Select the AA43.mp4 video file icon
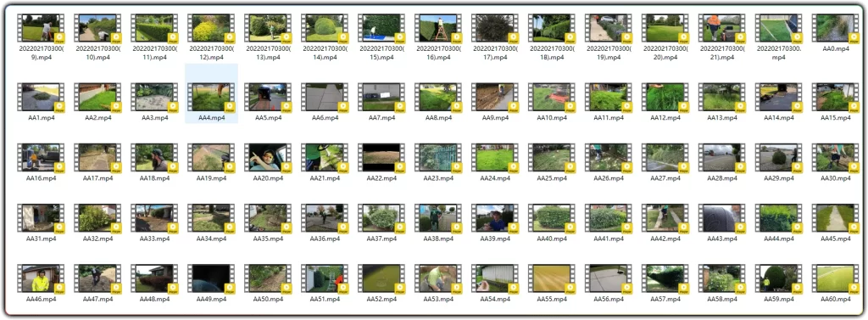 722,218
